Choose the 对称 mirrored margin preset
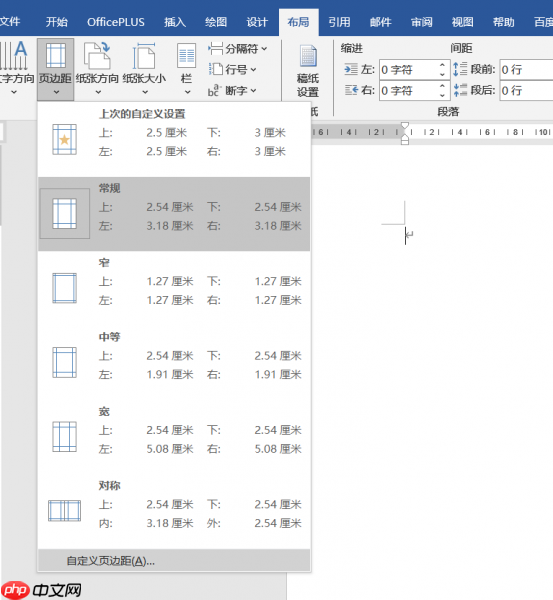 [174, 511]
